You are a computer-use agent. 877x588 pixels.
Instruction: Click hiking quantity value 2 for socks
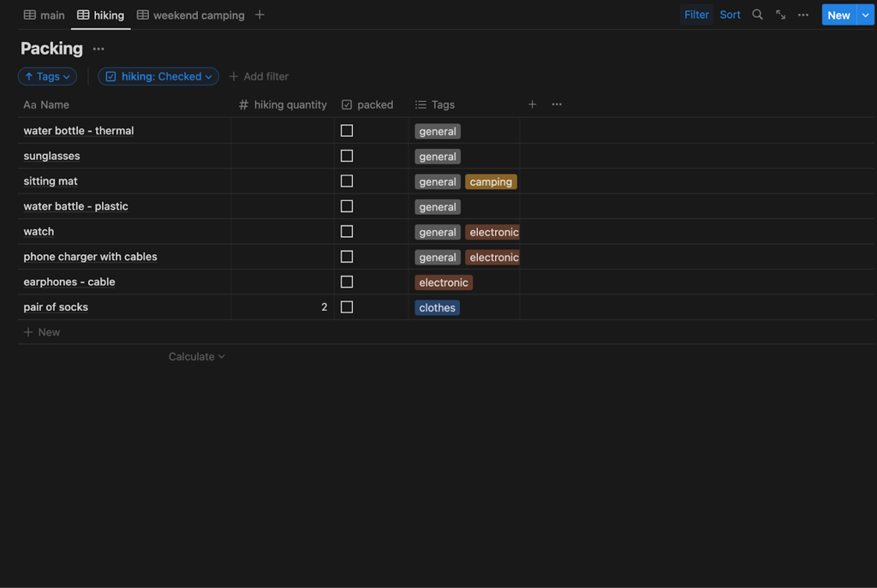click(x=325, y=307)
